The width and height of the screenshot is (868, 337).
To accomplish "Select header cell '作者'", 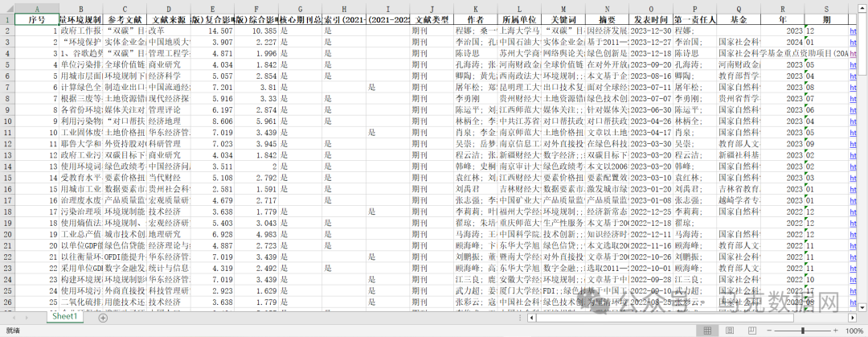I will pyautogui.click(x=476, y=19).
